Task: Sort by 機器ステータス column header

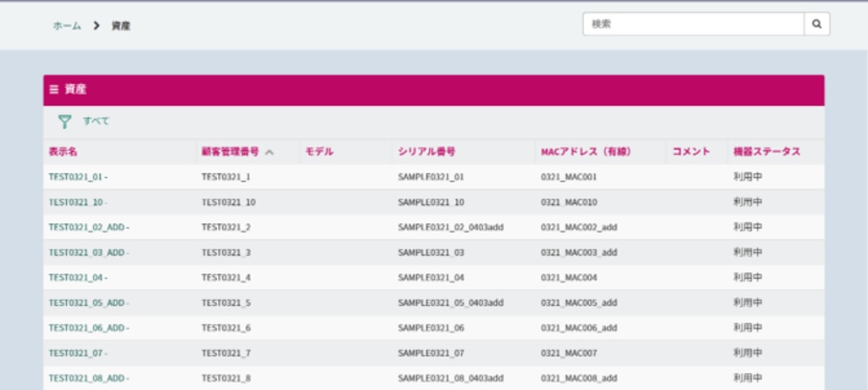Action: point(766,152)
